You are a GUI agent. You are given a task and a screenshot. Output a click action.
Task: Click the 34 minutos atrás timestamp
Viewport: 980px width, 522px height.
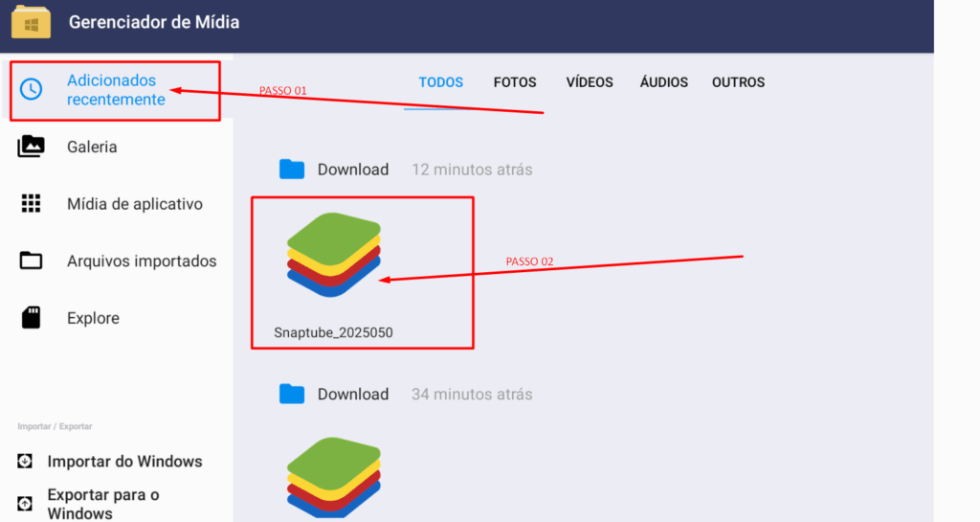(x=472, y=395)
